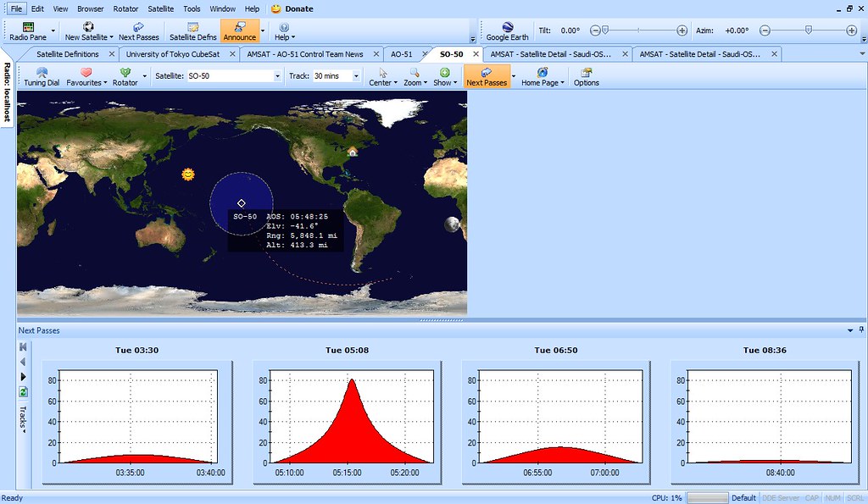Click the Donate link

click(x=298, y=8)
